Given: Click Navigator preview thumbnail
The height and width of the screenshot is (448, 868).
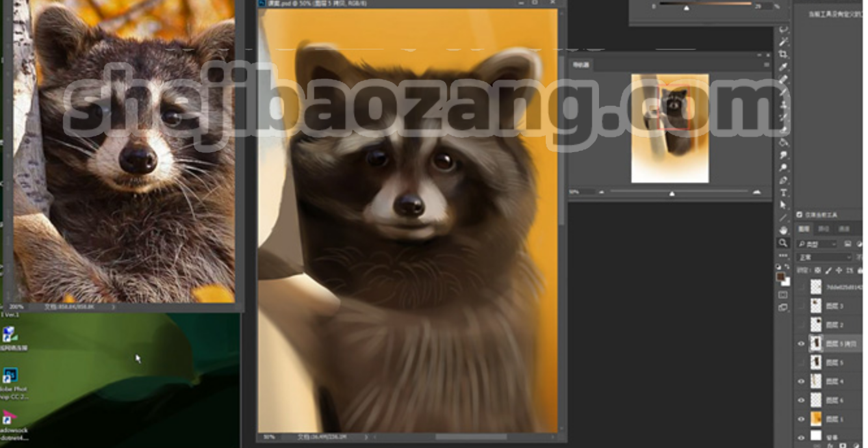Looking at the screenshot, I should 670,128.
